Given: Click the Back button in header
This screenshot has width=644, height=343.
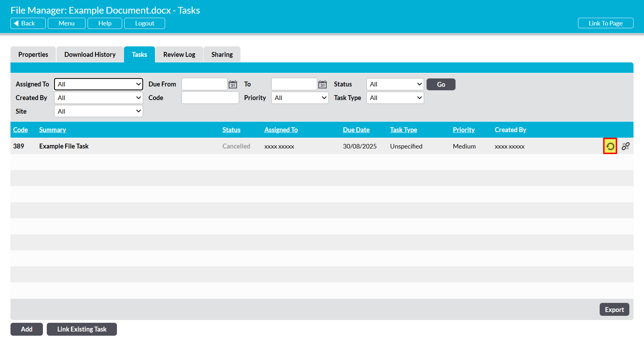Looking at the screenshot, I should point(28,23).
